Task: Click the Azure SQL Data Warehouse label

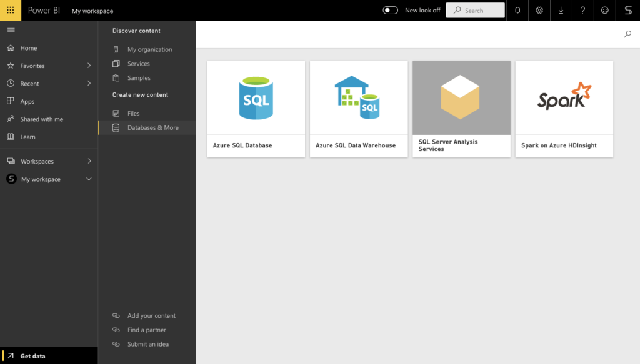Action: coord(356,145)
